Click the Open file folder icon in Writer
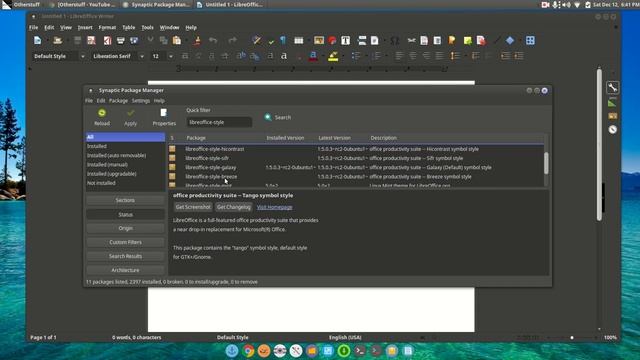 (x=58, y=40)
